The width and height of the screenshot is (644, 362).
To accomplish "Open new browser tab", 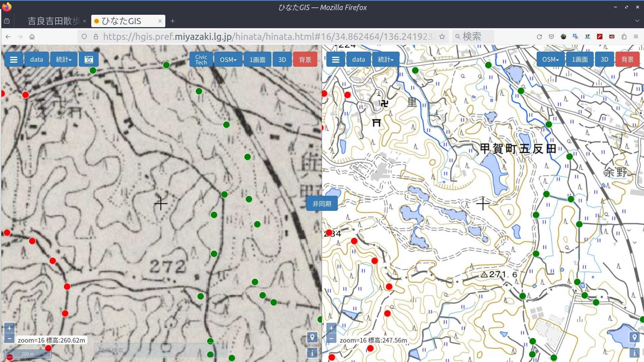I will pyautogui.click(x=172, y=21).
